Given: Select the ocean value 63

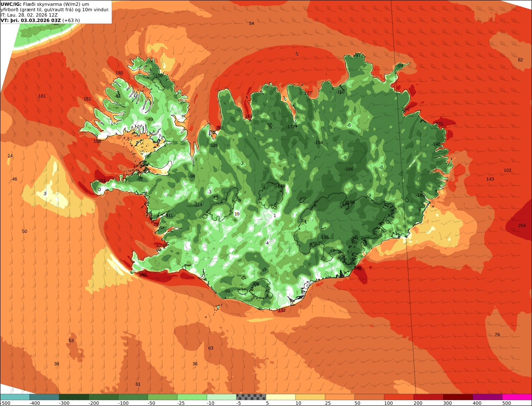Looking at the screenshot, I should coord(211,348).
